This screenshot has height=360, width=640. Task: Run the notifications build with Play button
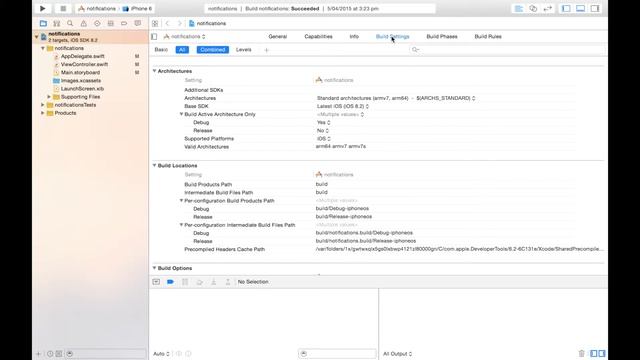(42, 8)
